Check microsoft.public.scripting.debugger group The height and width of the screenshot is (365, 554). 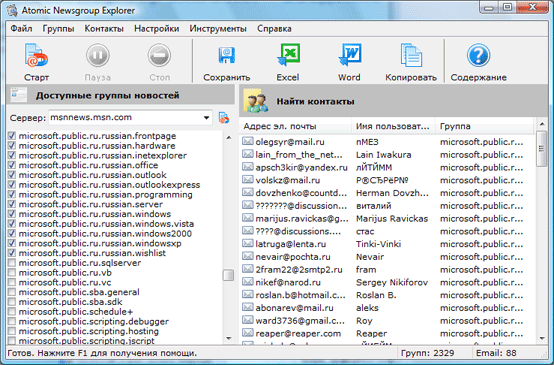[x=12, y=321]
